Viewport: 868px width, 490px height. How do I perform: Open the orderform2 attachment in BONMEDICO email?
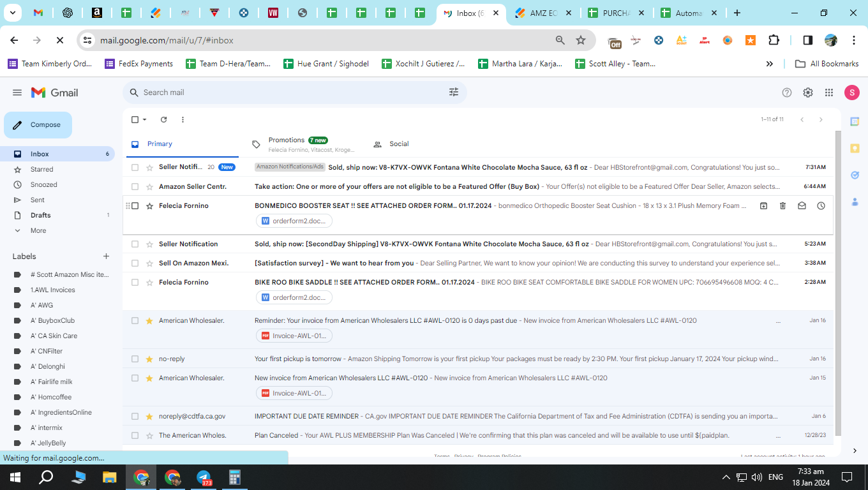coord(294,221)
